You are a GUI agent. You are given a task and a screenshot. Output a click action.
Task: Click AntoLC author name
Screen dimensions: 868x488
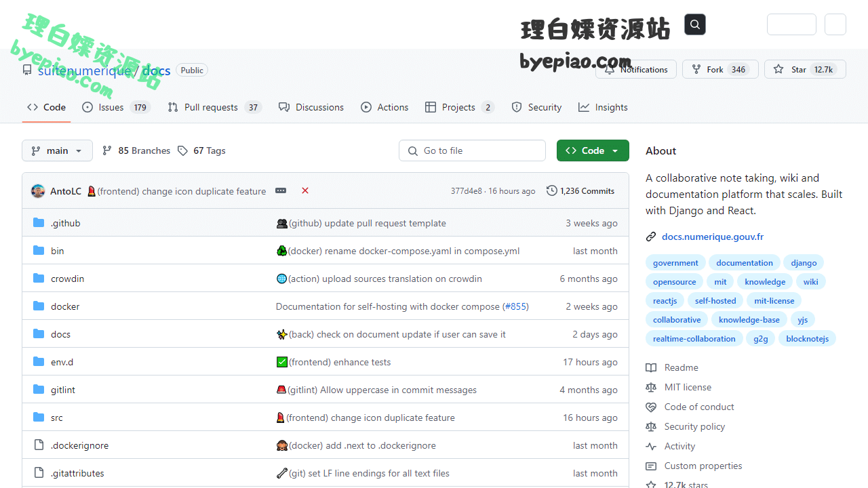66,191
